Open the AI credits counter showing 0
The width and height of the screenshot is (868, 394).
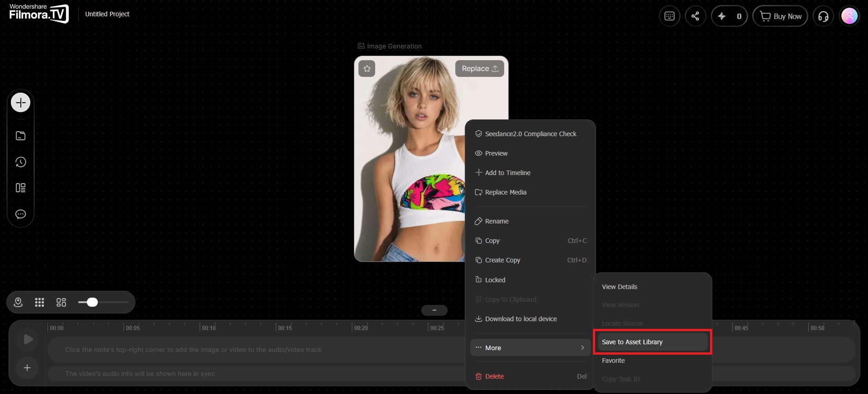729,16
